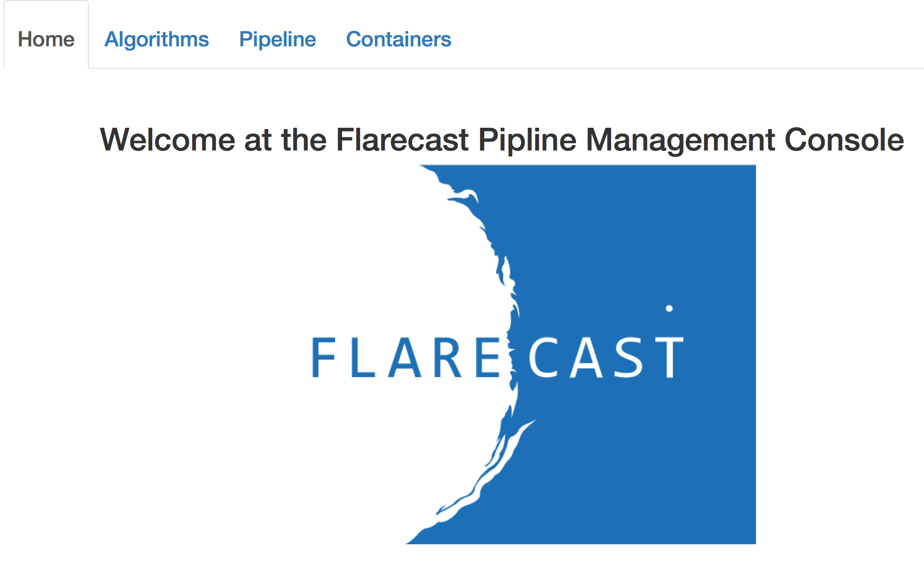
Task: Click the white letter S in the logo
Action: pos(628,357)
